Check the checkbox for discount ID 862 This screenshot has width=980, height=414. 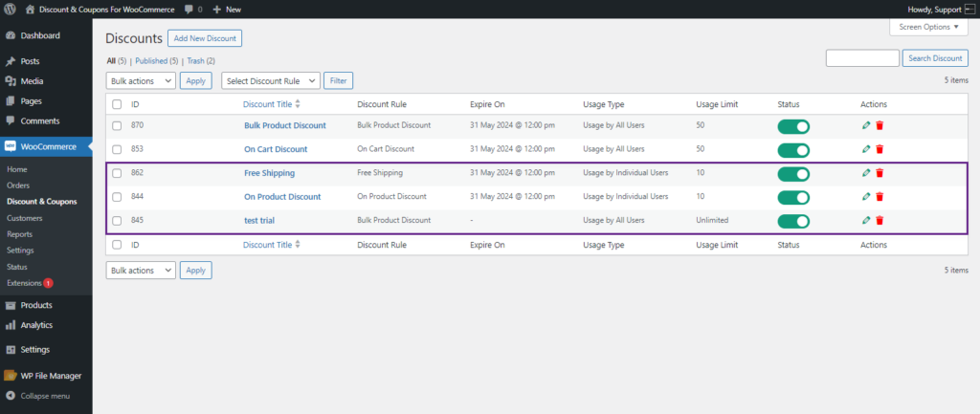[117, 174]
